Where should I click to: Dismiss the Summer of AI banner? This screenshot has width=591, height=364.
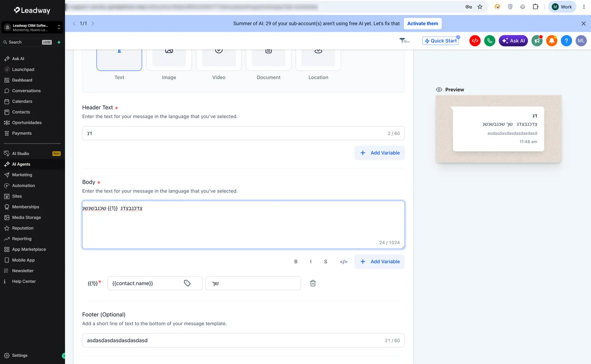584,24
